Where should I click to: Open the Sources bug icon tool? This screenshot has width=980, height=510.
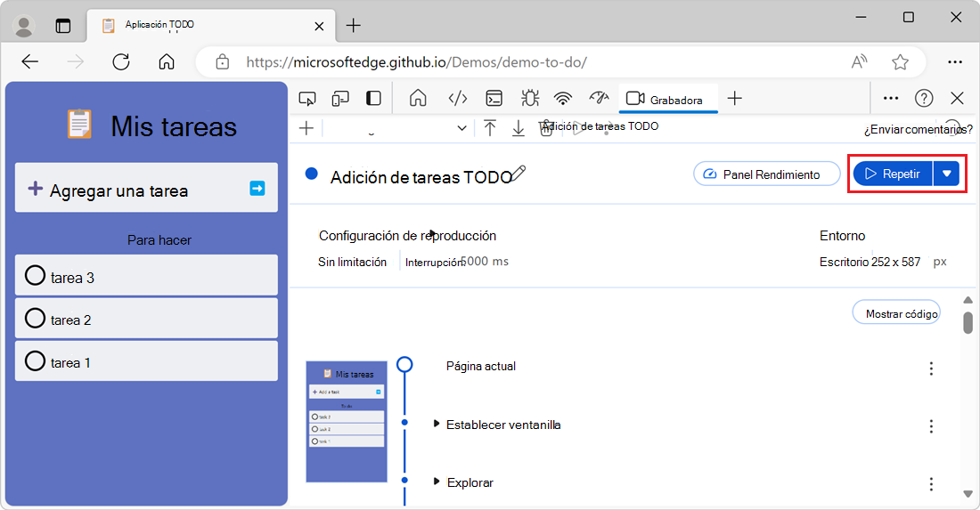point(530,98)
